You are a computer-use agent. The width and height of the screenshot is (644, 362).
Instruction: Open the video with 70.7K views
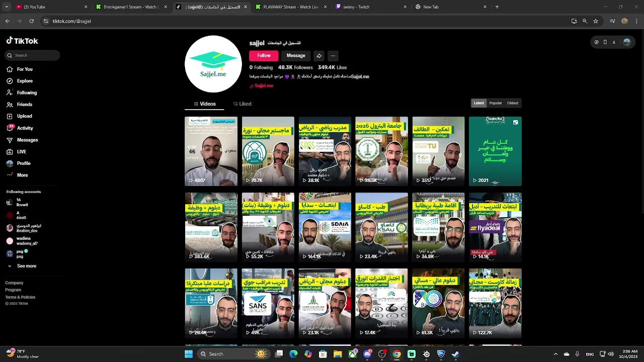[x=268, y=151]
